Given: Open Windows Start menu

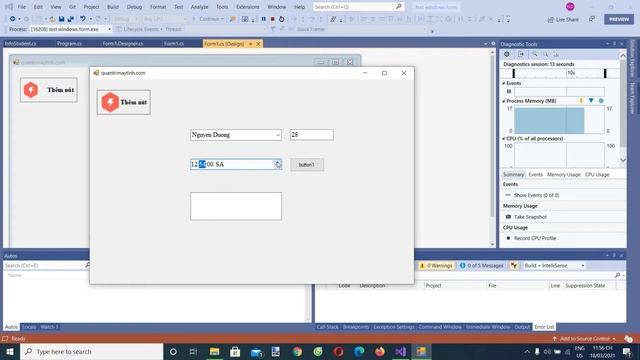Looking at the screenshot, I should pos(10,351).
